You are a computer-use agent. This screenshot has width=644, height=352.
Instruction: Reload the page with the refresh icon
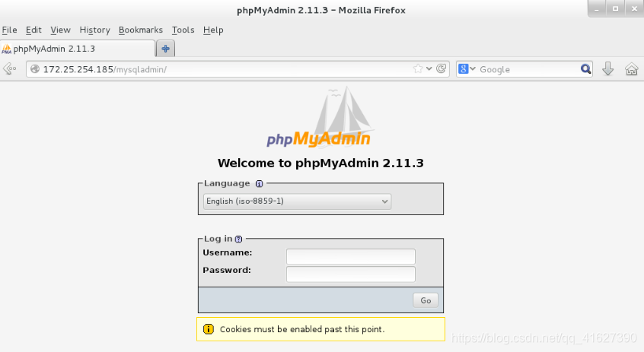click(441, 68)
